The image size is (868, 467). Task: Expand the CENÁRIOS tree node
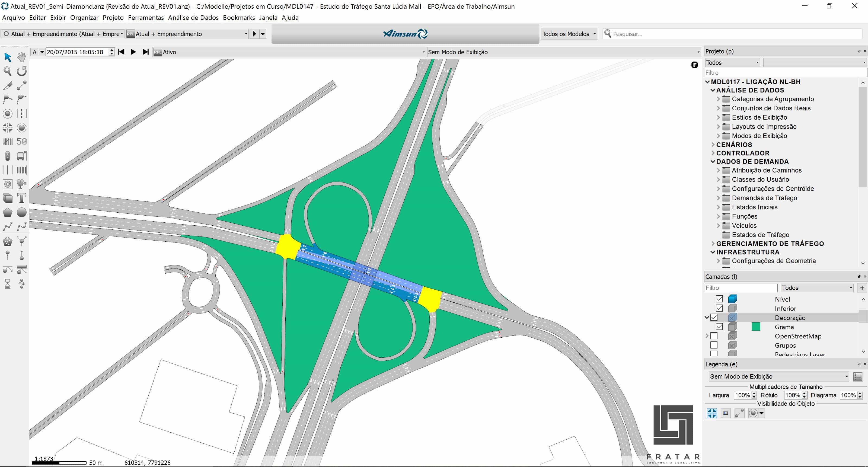[713, 145]
